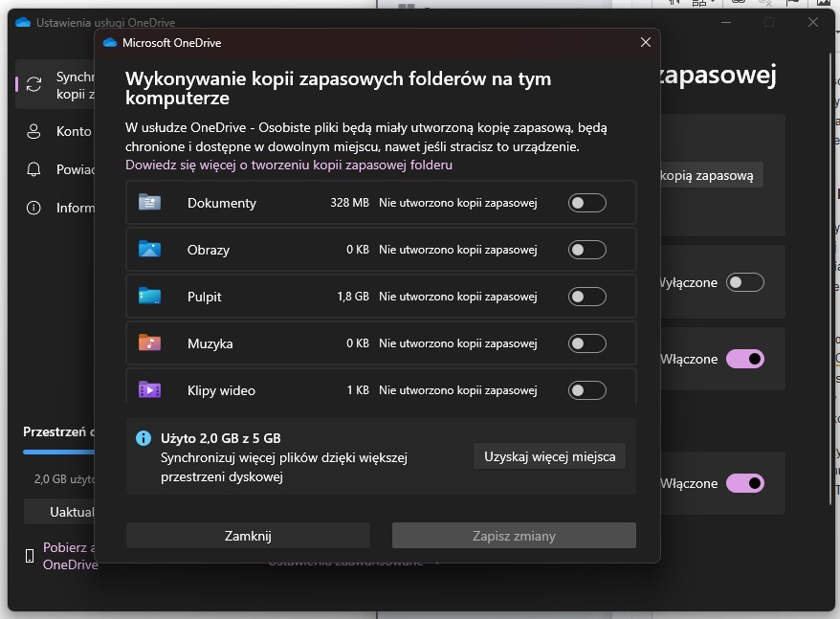
Task: Click the Obrazy pictures folder icon
Action: click(x=149, y=250)
